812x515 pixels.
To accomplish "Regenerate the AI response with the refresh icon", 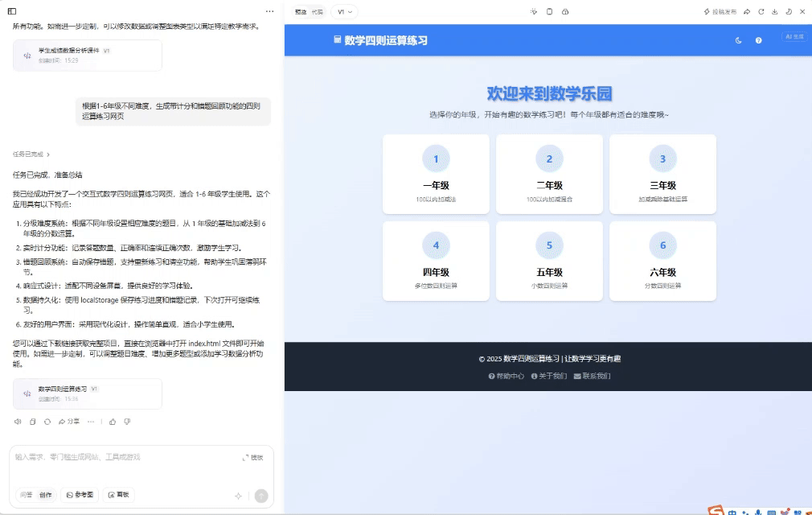I will click(x=47, y=421).
